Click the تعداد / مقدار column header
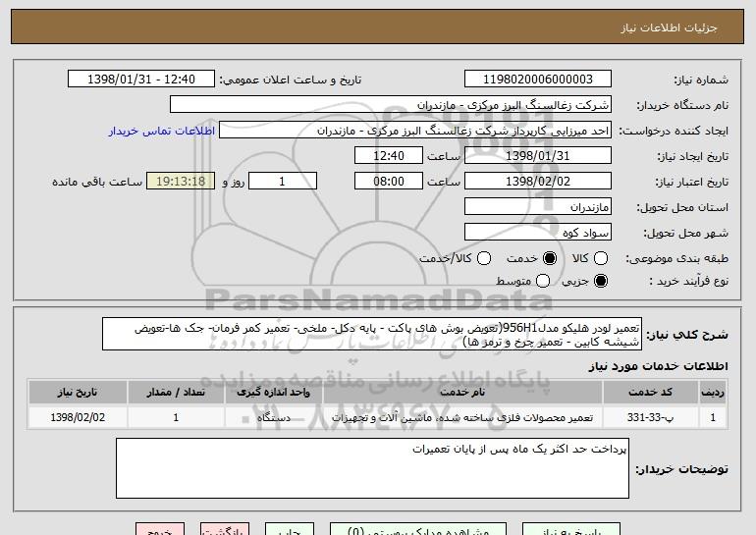 coord(176,393)
